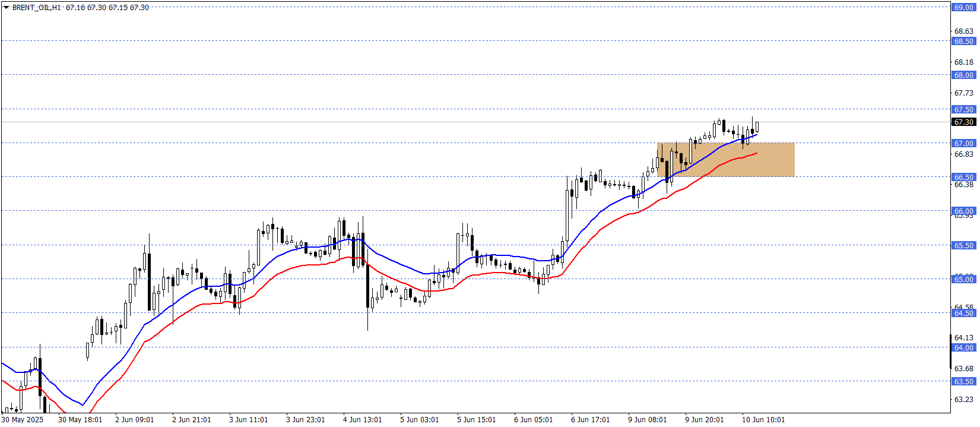Click the 68.63 price scale value
The image size is (980, 427).
point(964,31)
